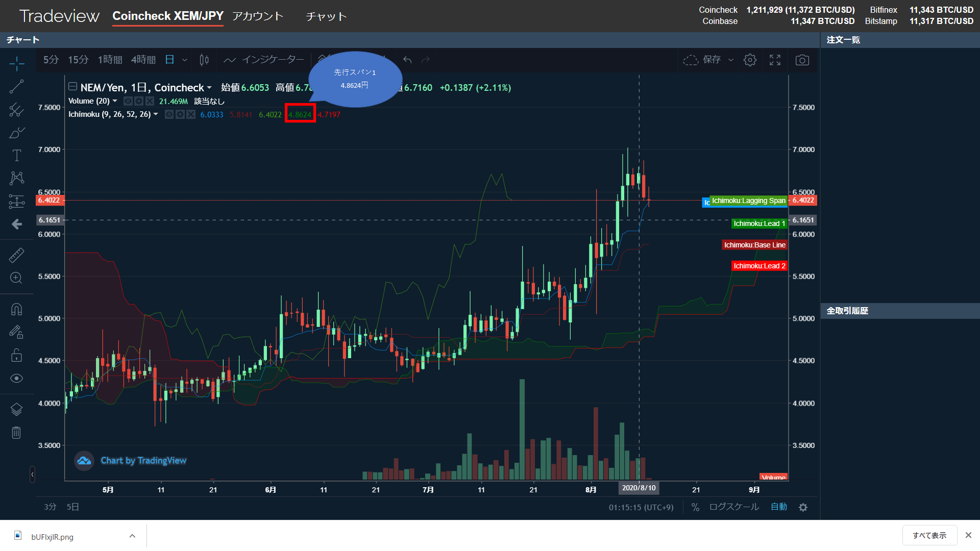The height and width of the screenshot is (551, 980).
Task: Select the 1時間 timeframe
Action: point(110,60)
